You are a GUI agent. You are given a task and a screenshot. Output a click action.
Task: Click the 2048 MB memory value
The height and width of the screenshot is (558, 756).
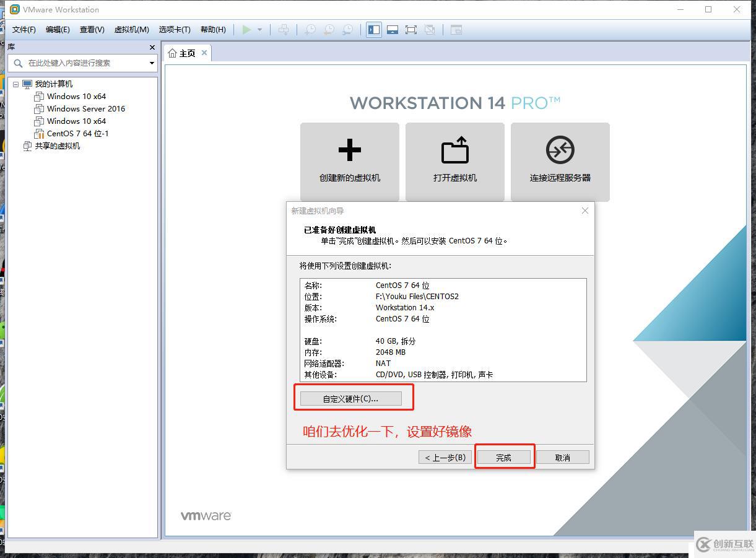pos(391,352)
